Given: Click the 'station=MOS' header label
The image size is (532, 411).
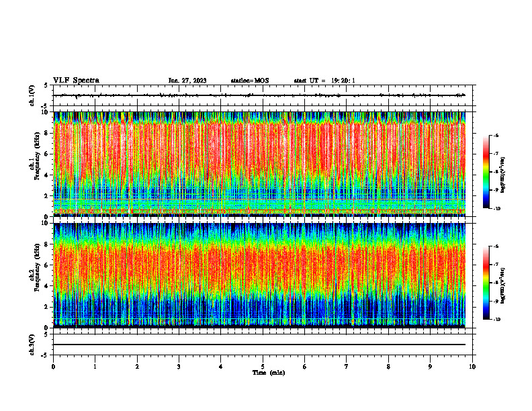Looking at the screenshot, I should point(250,81).
